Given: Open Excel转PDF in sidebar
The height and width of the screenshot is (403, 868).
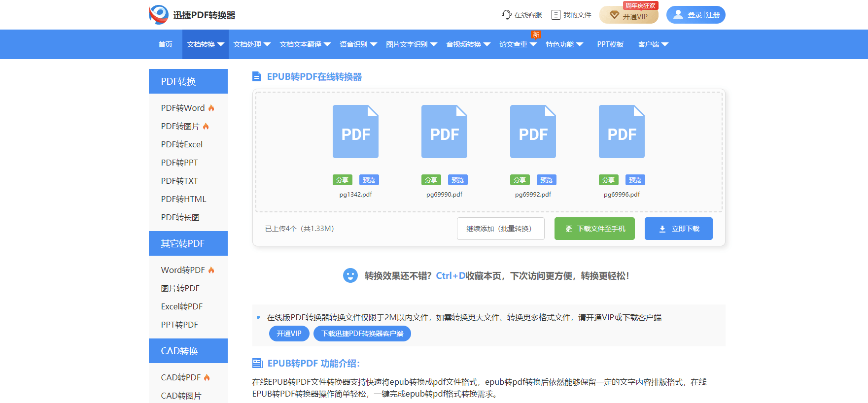Looking at the screenshot, I should [182, 306].
